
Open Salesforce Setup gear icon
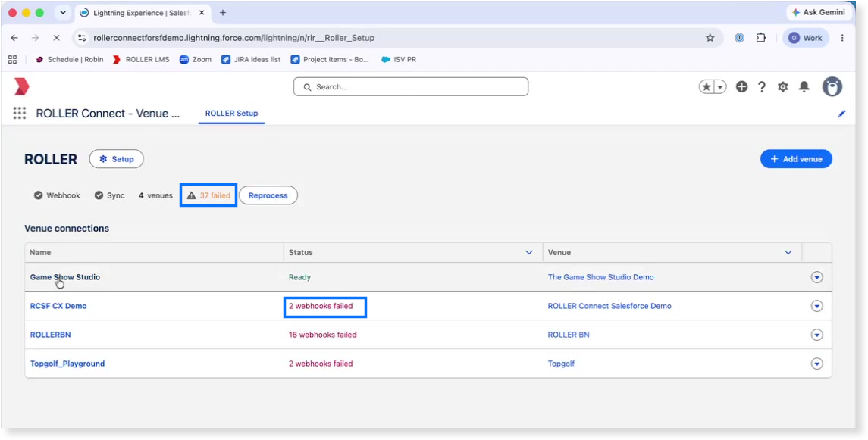pyautogui.click(x=783, y=87)
